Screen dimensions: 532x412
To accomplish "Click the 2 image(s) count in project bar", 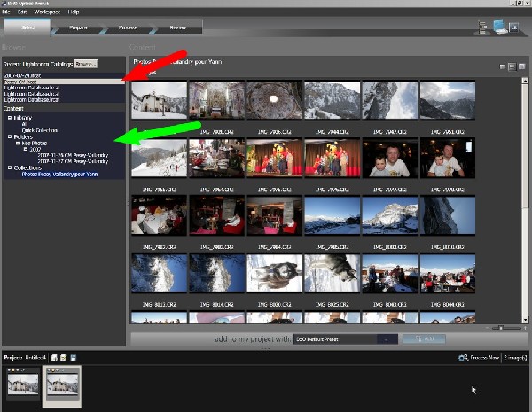I will [515, 357].
